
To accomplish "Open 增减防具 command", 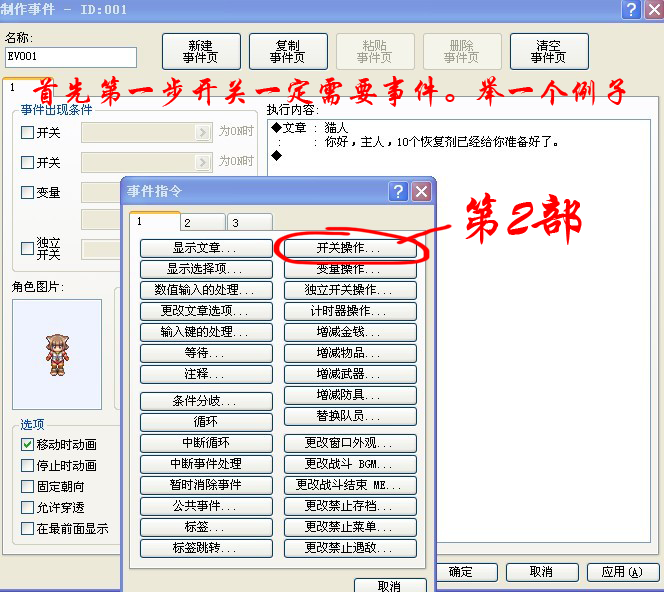I will (x=350, y=395).
